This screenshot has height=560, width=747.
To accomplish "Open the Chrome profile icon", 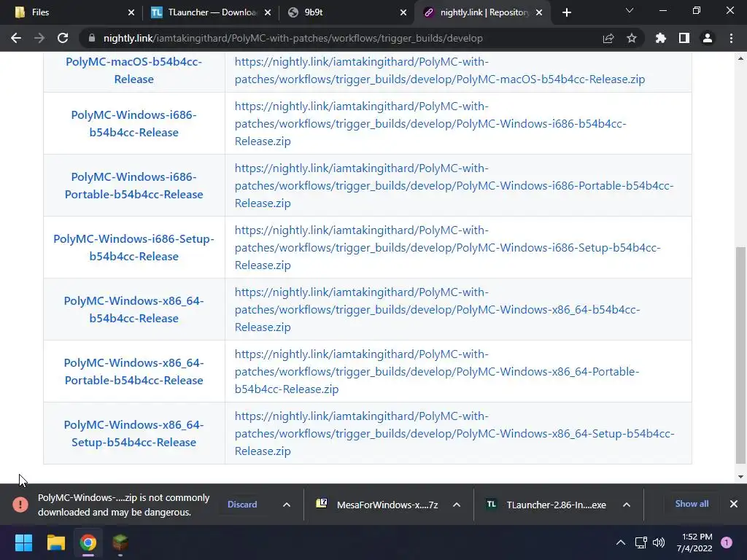I will tap(708, 38).
